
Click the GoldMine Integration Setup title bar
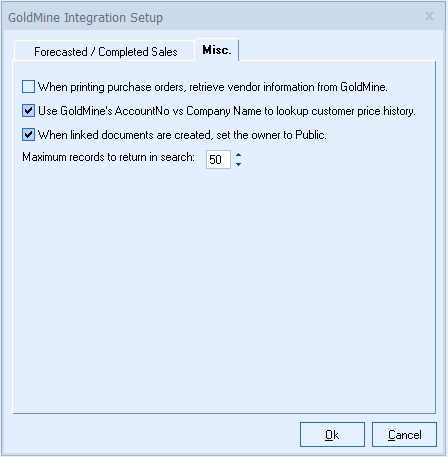click(213, 17)
